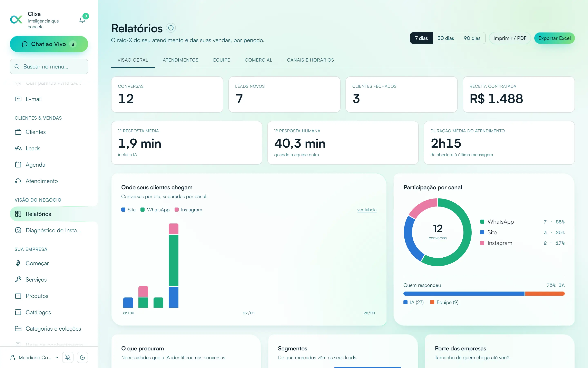
Task: Select the 7 dias period
Action: point(421,38)
